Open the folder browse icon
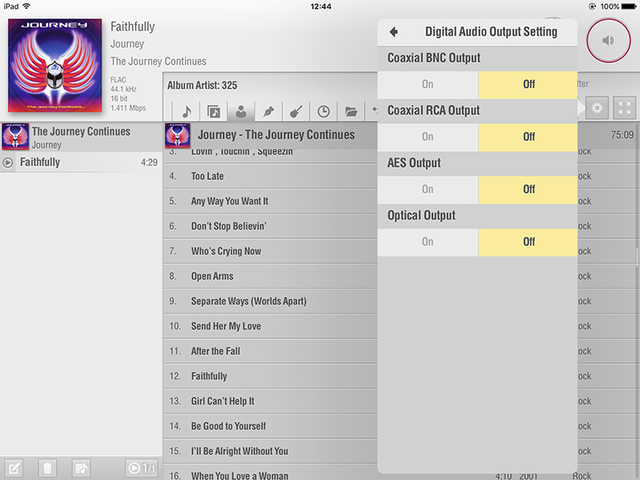Image resolution: width=640 pixels, height=480 pixels. (352, 110)
